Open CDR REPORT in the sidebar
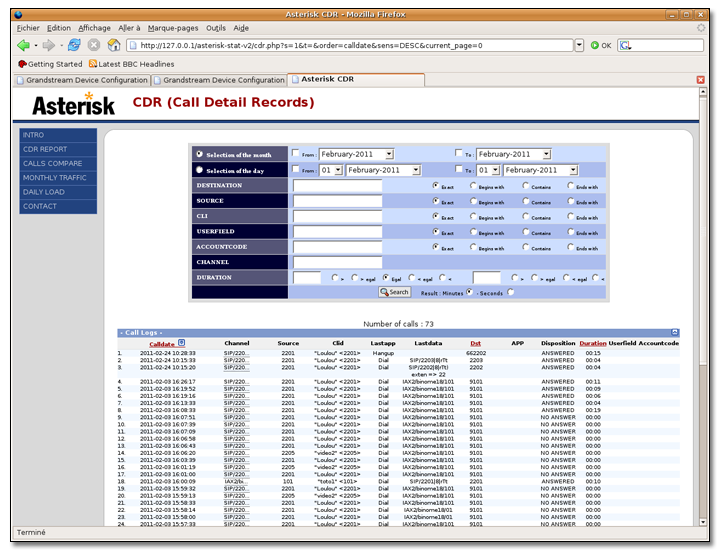 [x=58, y=149]
